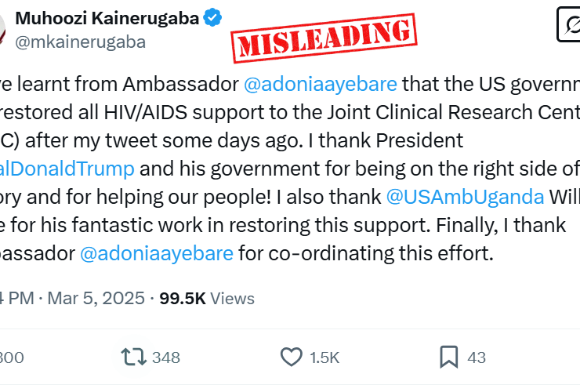Click the 348 repost count
Screen dimensions: 580x392
166,358
